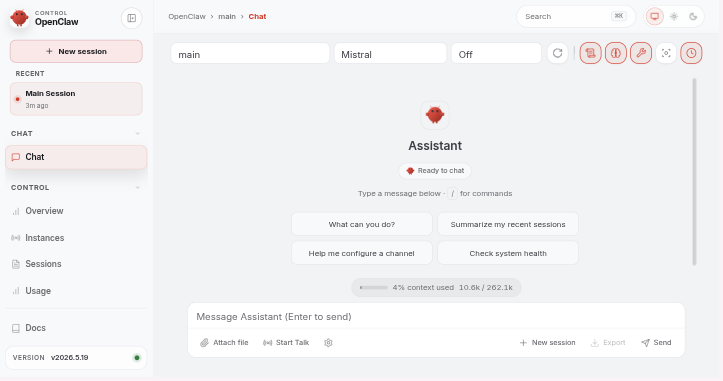Open the gear settings icon below message box
The height and width of the screenshot is (381, 723).
[x=328, y=343]
